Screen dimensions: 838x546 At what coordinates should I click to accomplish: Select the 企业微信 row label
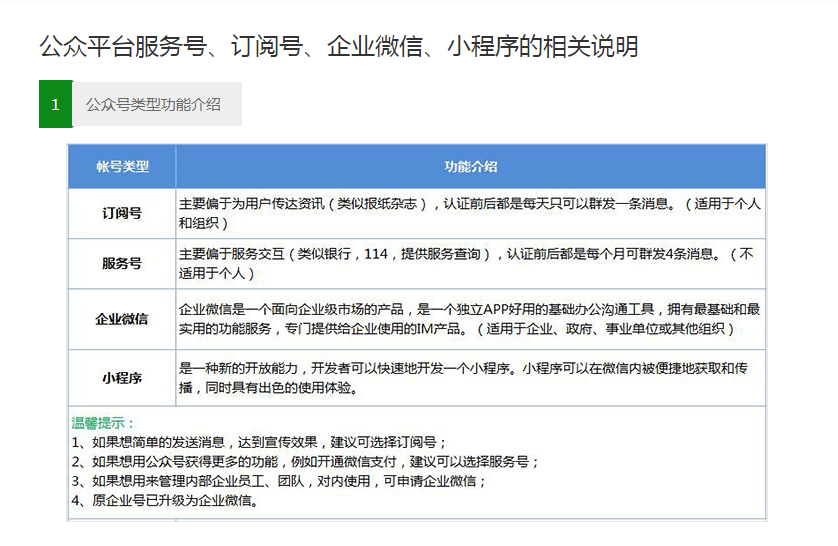(122, 319)
